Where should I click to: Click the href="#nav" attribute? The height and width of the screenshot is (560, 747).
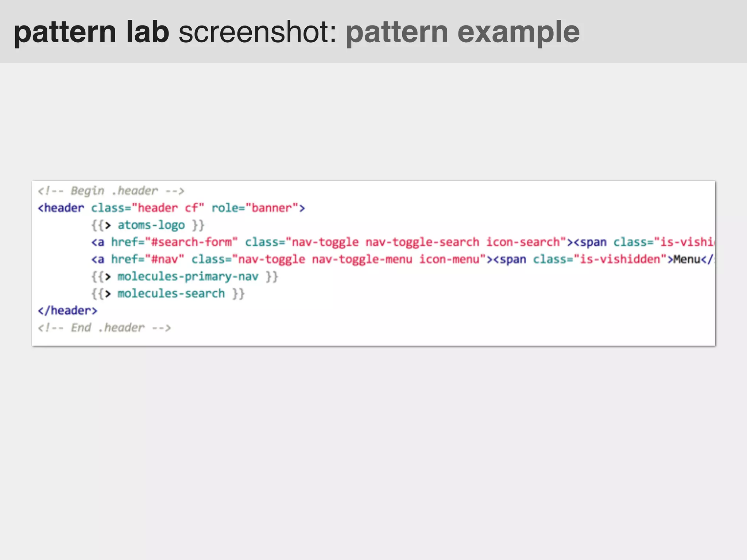click(147, 259)
